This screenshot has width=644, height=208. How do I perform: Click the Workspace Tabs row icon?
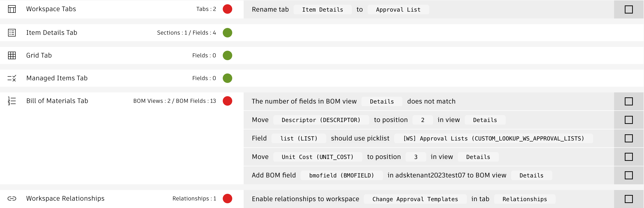[12, 9]
